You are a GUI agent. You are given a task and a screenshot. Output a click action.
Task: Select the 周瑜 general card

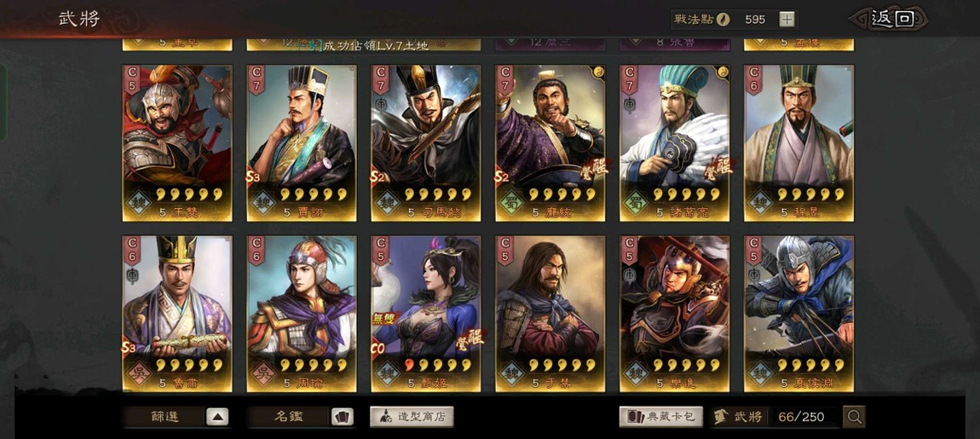tap(302, 314)
